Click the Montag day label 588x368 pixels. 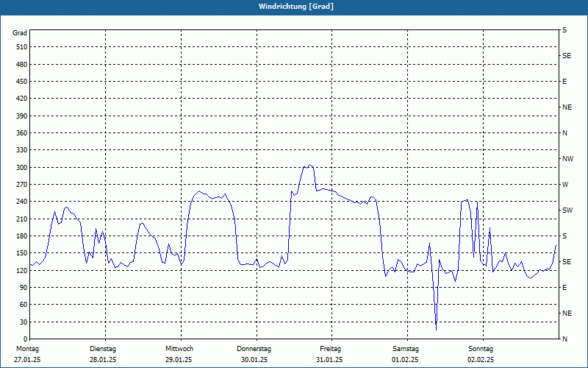click(26, 349)
